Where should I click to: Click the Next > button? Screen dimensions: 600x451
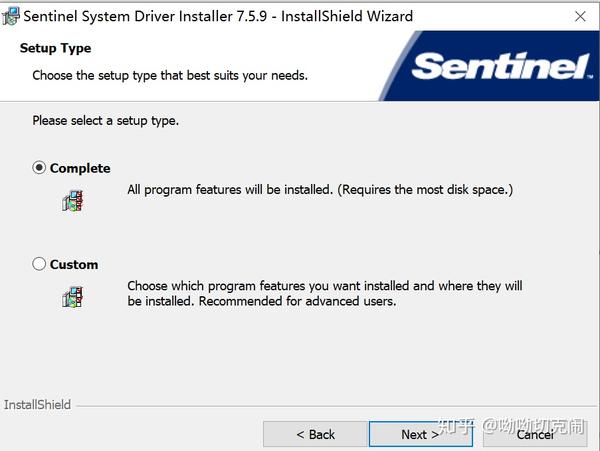click(421, 434)
